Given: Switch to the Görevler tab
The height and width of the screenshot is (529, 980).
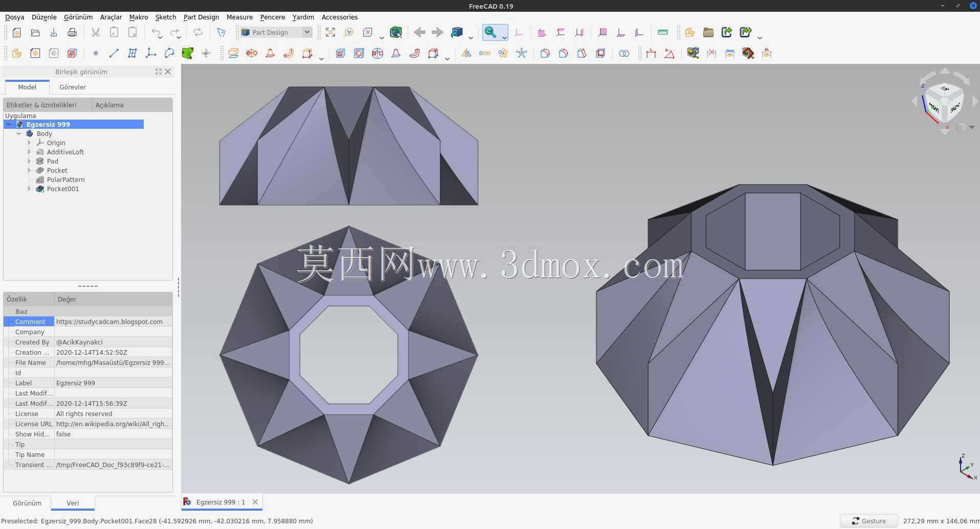Looking at the screenshot, I should (x=73, y=87).
